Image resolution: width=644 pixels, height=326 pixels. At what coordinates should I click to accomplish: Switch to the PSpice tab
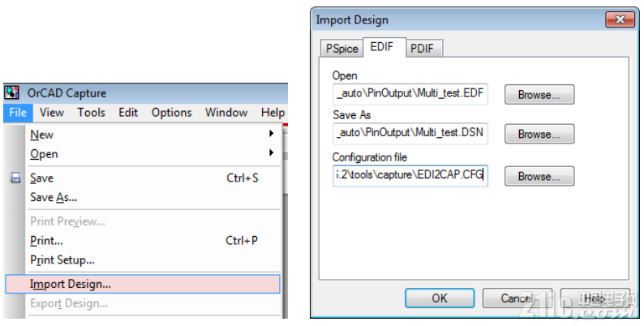coord(341,49)
